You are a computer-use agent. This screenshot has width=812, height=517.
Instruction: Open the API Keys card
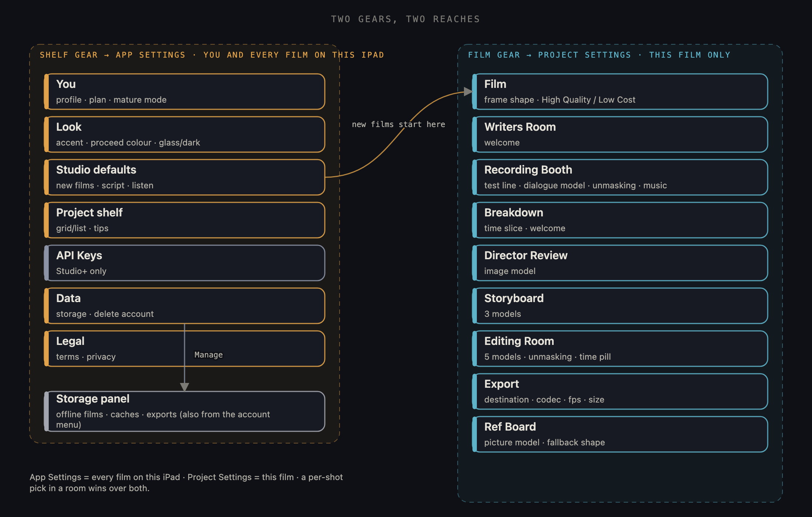pyautogui.click(x=185, y=263)
